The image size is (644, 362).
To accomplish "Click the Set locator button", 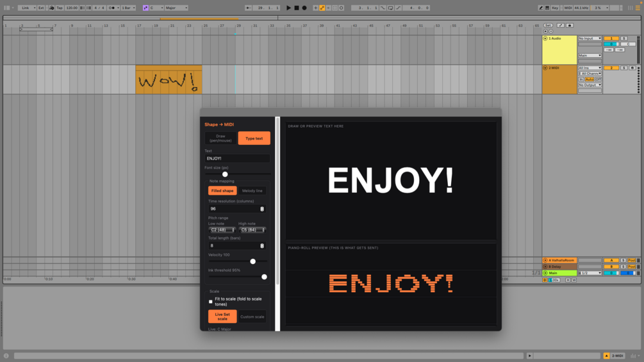I will click(x=549, y=26).
